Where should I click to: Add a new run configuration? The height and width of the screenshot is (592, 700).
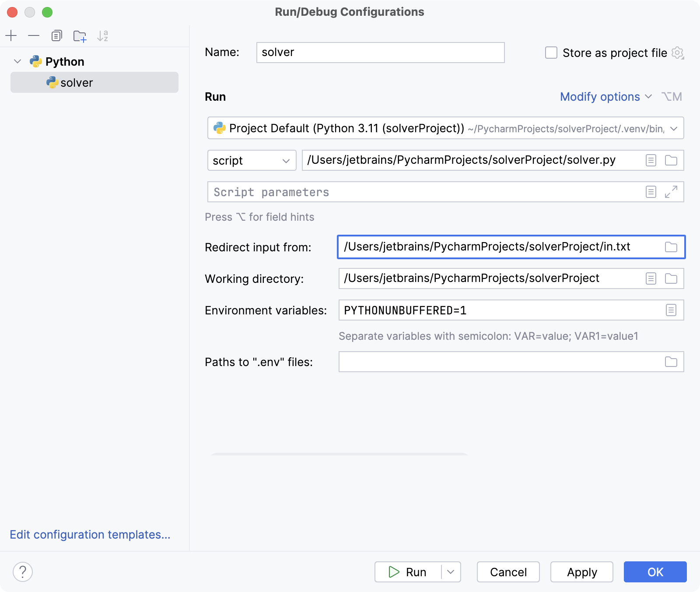point(11,35)
